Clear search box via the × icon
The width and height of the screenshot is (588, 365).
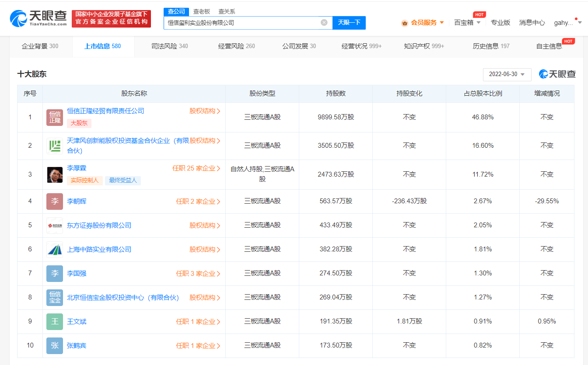click(323, 22)
